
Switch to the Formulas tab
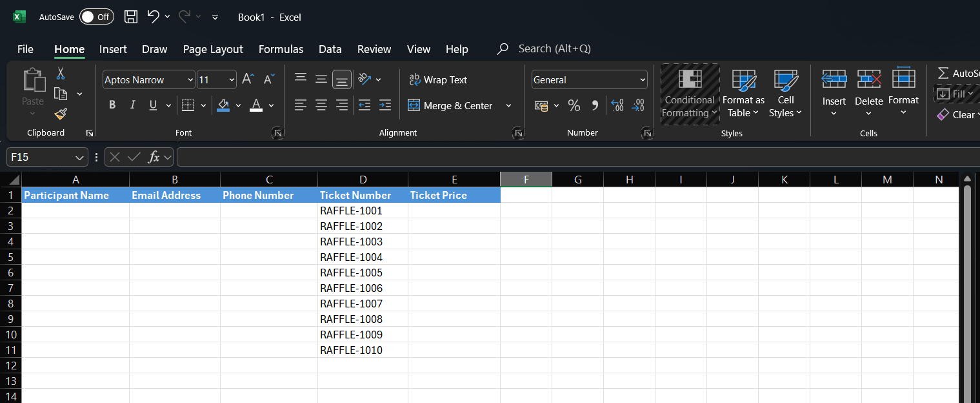coord(281,49)
